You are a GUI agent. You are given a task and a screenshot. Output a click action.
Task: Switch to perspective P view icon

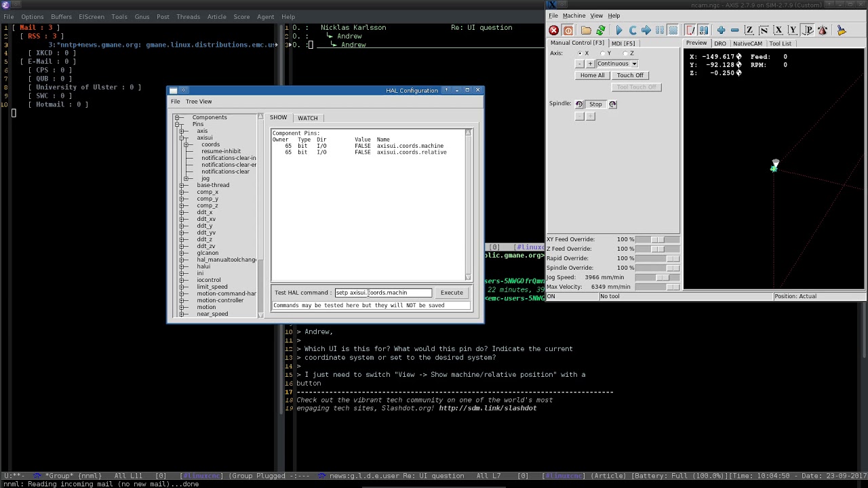tap(808, 30)
